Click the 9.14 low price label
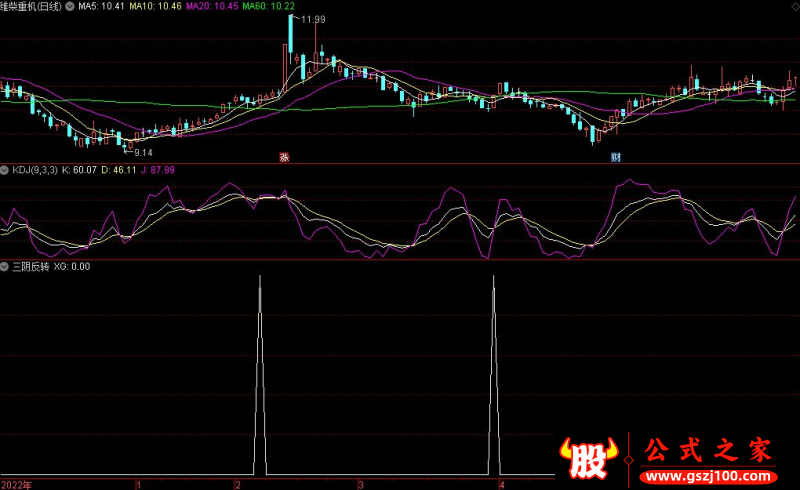 [x=143, y=152]
